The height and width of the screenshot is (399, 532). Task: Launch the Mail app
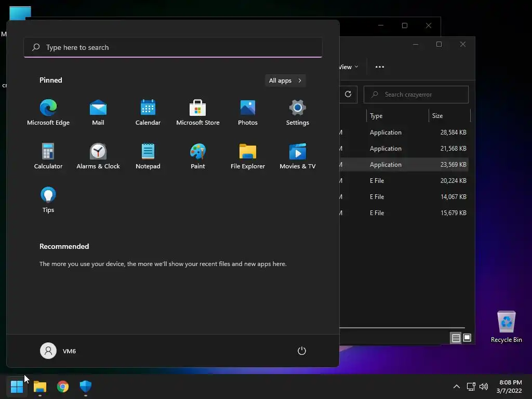click(98, 113)
